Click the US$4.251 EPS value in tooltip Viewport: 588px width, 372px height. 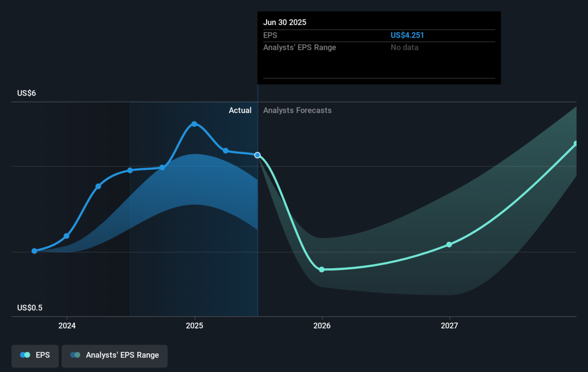(407, 35)
